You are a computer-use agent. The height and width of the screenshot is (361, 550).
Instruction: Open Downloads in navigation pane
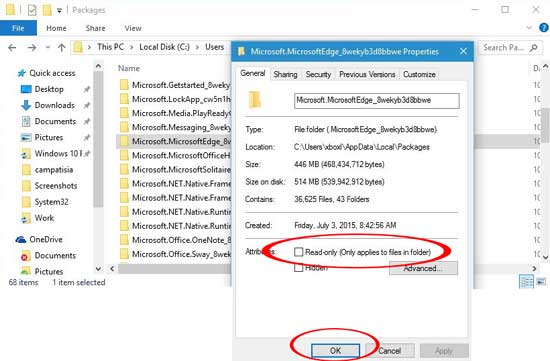click(54, 105)
